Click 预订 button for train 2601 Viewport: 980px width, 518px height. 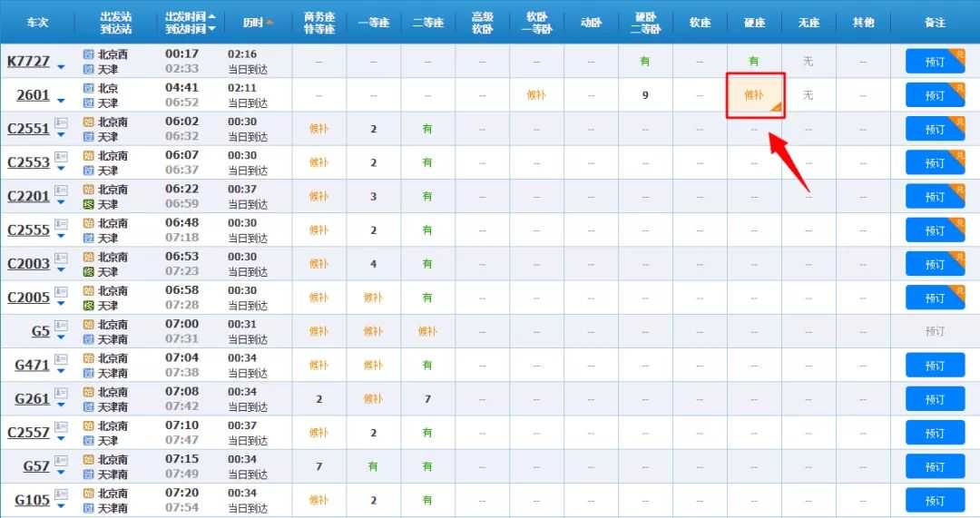(x=935, y=95)
